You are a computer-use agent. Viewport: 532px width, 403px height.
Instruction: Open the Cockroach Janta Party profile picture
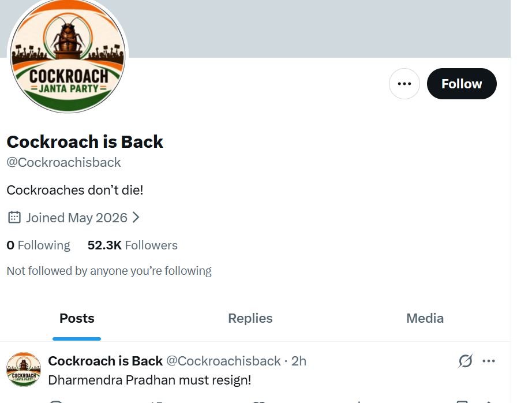[x=68, y=55]
